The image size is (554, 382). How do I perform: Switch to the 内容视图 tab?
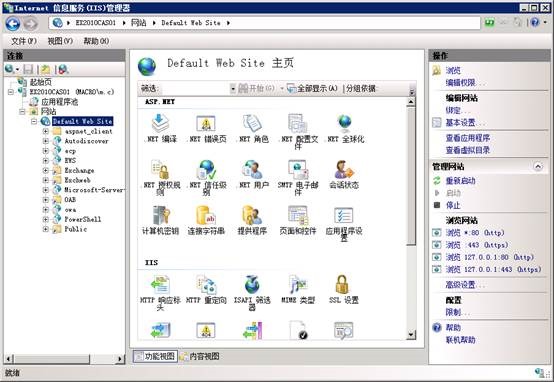point(200,356)
